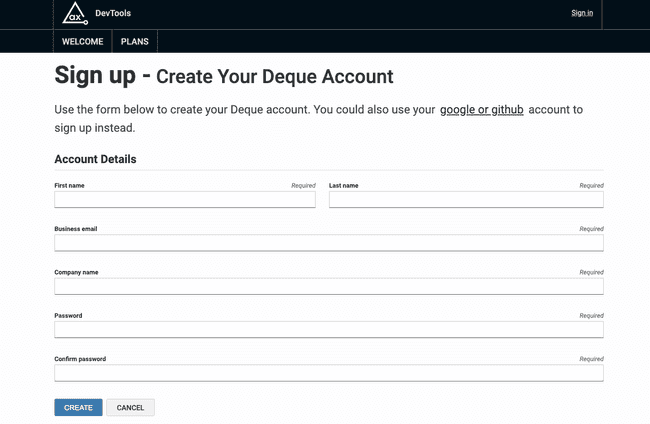Click into the Last name text box

click(466, 200)
